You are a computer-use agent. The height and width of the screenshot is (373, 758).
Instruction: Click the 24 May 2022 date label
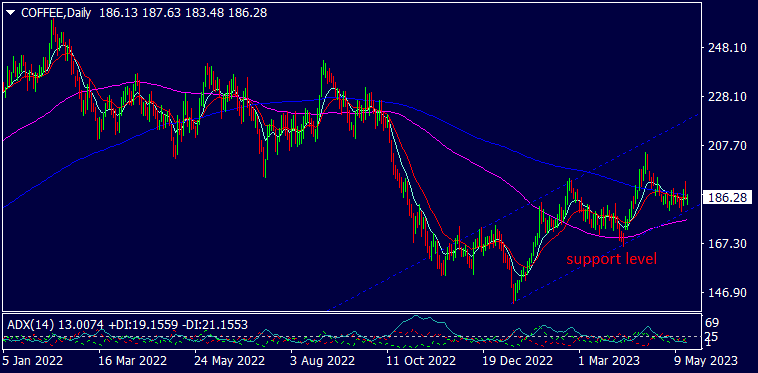click(x=230, y=360)
